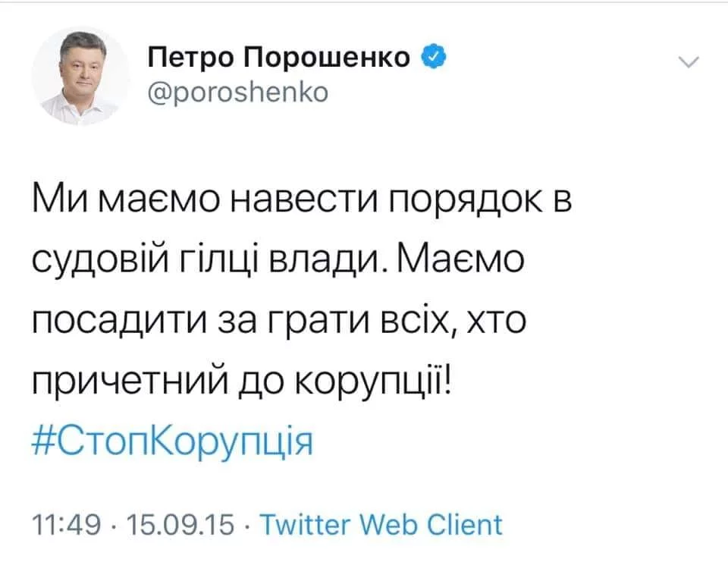Screen dimensions: 728x562
Task: Open the #СтопКорупція hashtag
Action: [x=174, y=440]
